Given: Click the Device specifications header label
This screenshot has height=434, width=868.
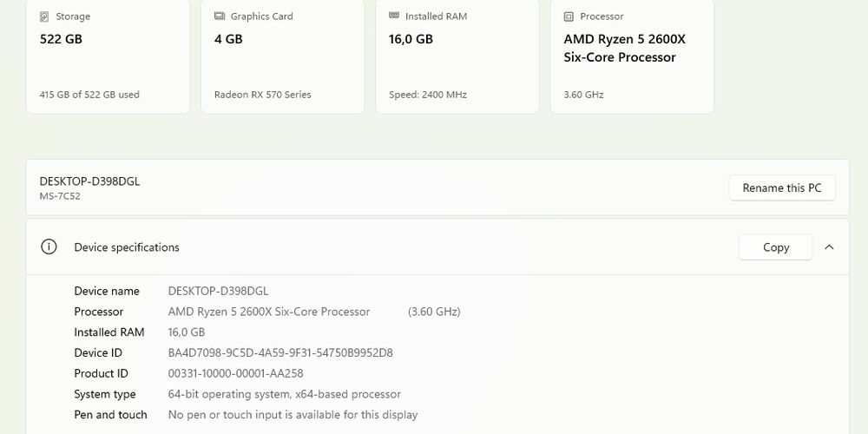Looking at the screenshot, I should (127, 247).
